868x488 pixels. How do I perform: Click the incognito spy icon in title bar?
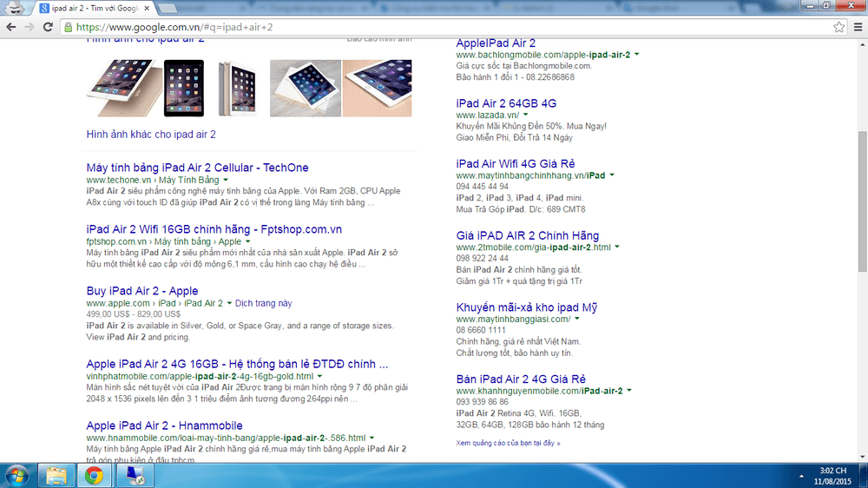pyautogui.click(x=14, y=8)
